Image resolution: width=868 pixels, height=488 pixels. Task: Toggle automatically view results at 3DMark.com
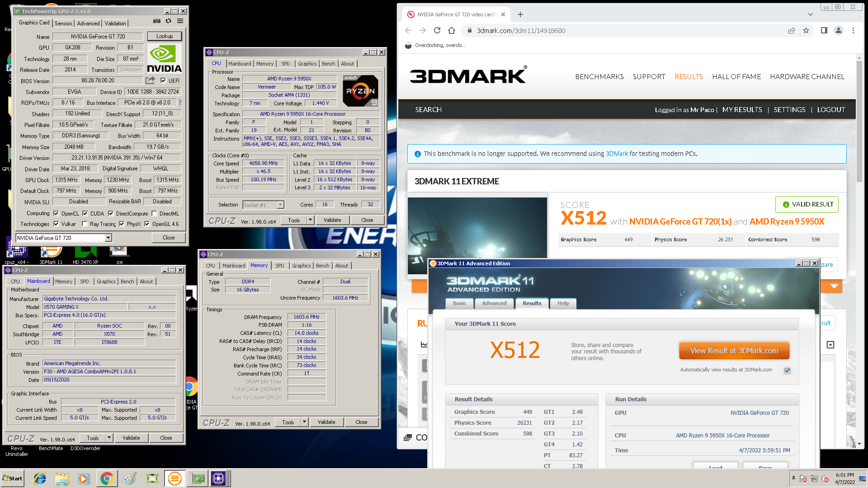787,371
